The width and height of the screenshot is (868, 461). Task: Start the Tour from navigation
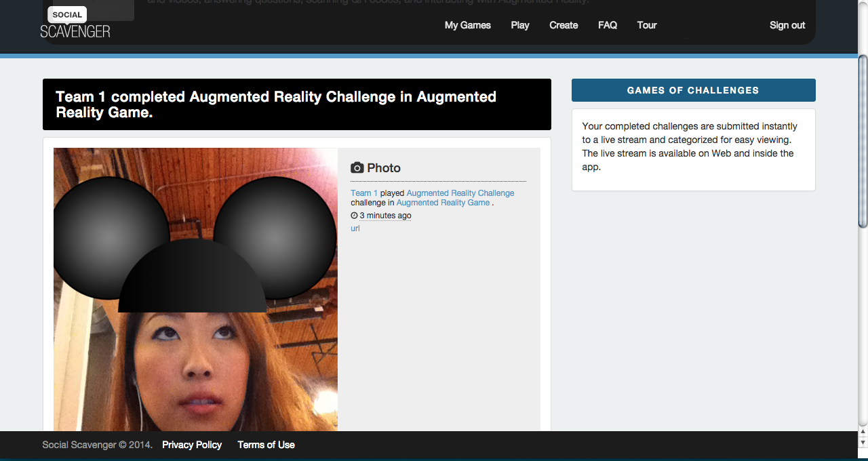click(647, 25)
